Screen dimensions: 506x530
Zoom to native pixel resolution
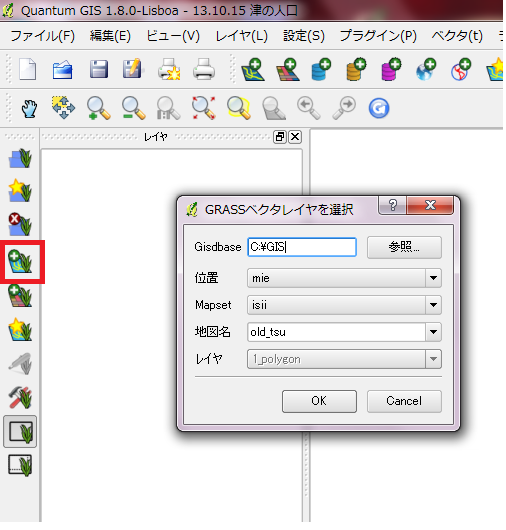click(x=168, y=108)
